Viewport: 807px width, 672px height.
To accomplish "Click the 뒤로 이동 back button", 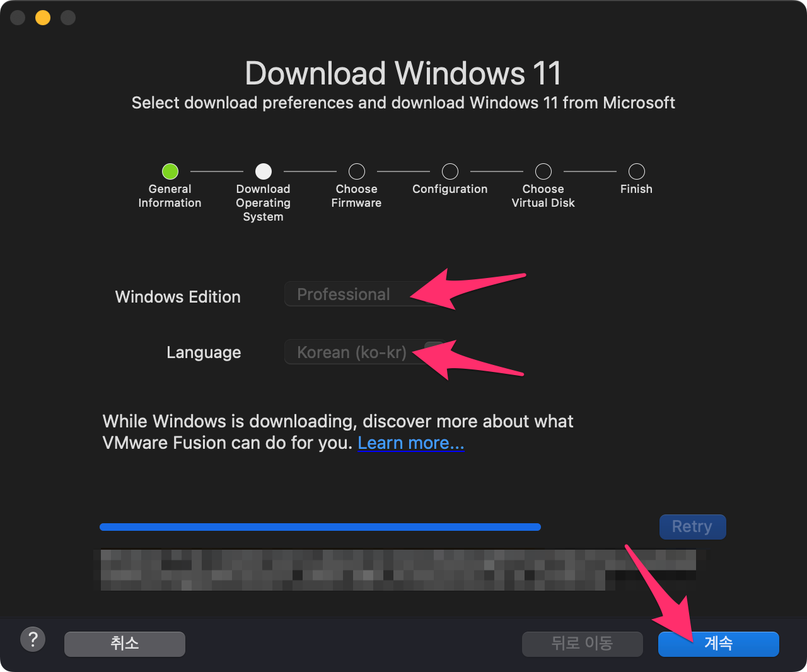I will [583, 644].
